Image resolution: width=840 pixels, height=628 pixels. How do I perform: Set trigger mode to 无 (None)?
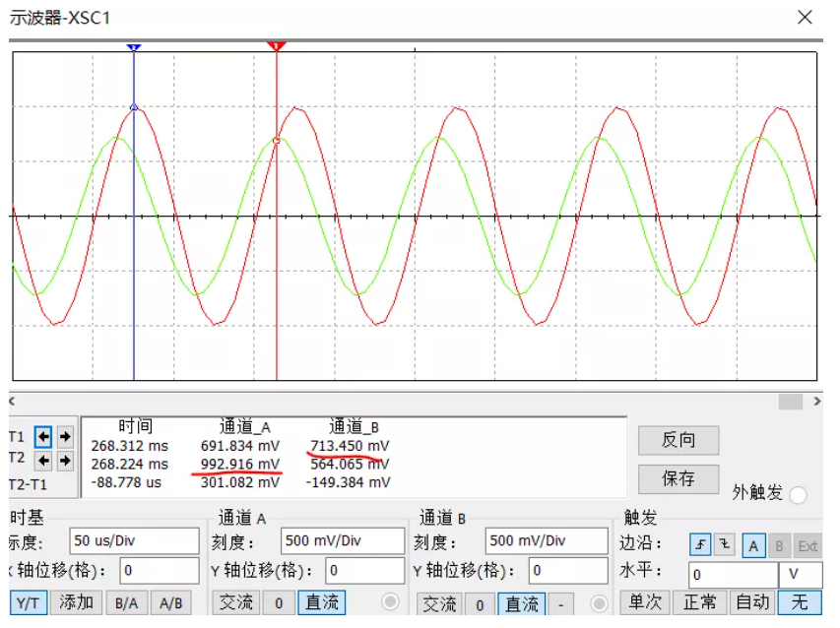coord(800,602)
